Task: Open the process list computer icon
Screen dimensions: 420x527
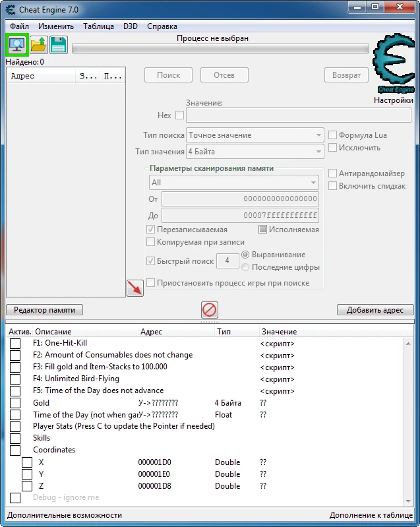Action: click(16, 45)
